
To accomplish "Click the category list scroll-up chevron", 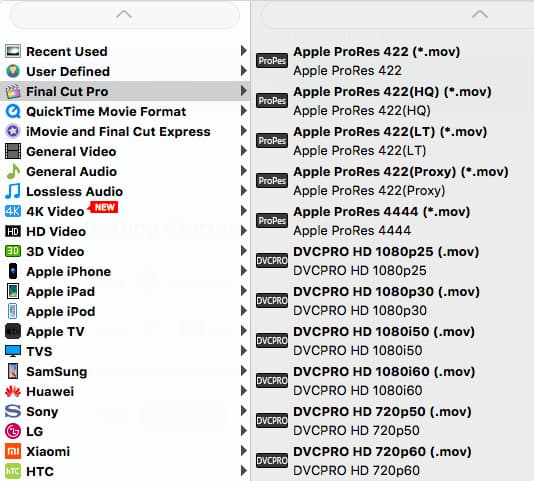I will (x=124, y=15).
